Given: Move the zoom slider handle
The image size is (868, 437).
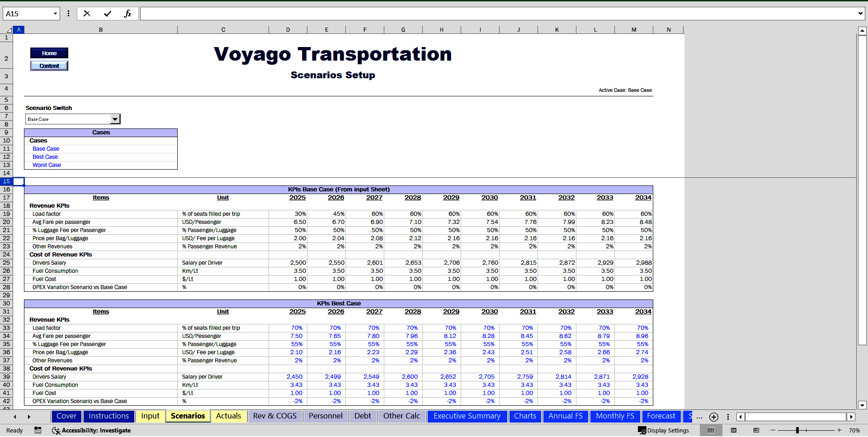Looking at the screenshot, I should (797, 430).
